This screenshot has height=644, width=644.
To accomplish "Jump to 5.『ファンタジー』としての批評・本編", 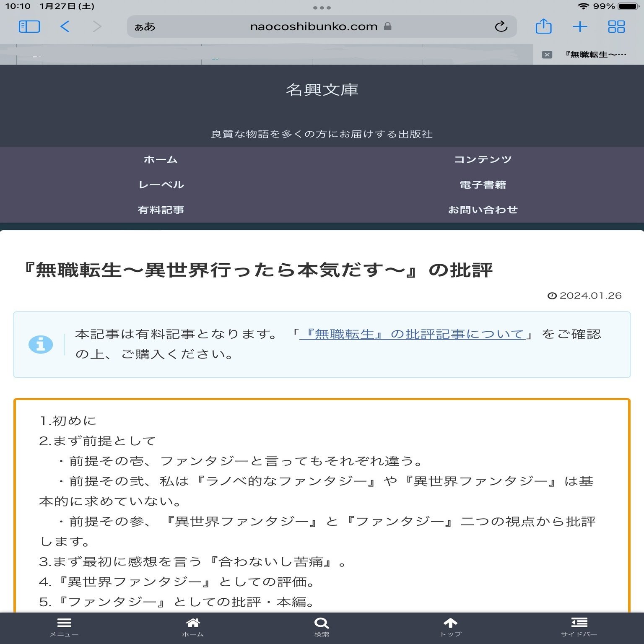I will click(177, 602).
